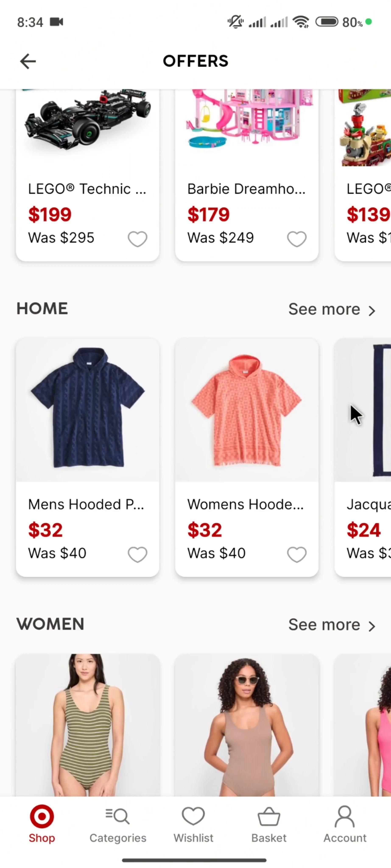Add Womens Hooded item to wishlist
The image size is (391, 868).
click(x=297, y=554)
